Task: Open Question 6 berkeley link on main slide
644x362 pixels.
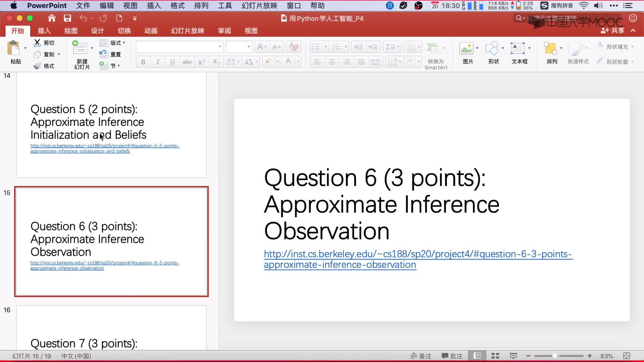Action: [x=418, y=259]
